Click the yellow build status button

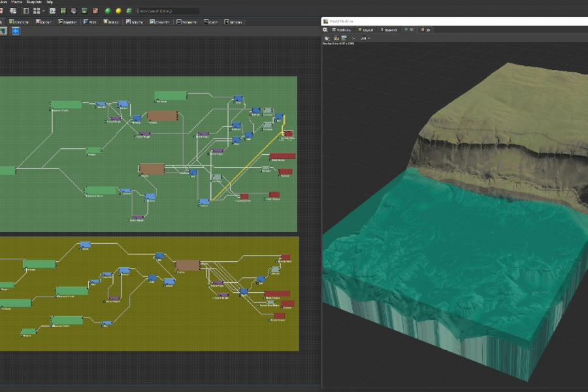(118, 11)
